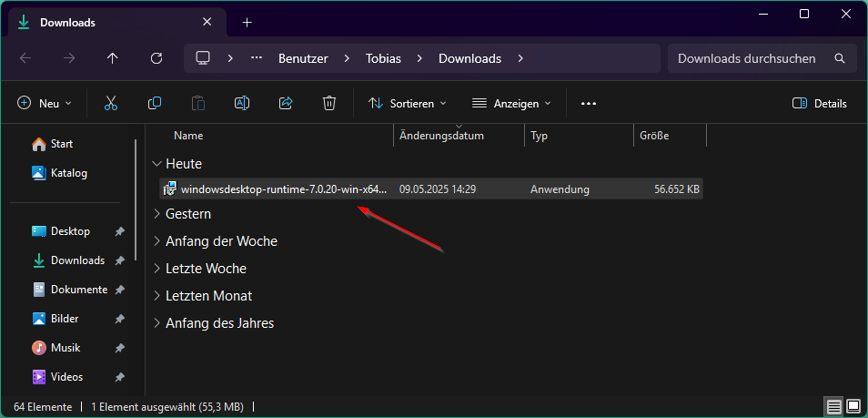Select Benutzer in the address breadcrumb

(303, 58)
